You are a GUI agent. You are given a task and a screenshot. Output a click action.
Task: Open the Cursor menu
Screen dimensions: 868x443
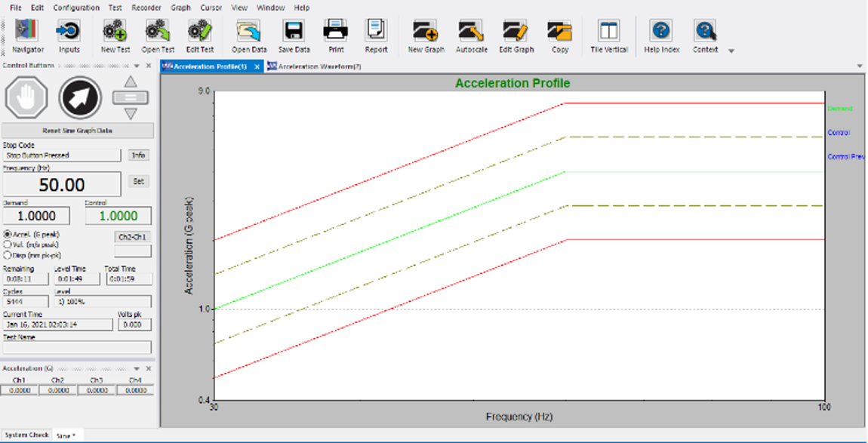click(x=211, y=8)
